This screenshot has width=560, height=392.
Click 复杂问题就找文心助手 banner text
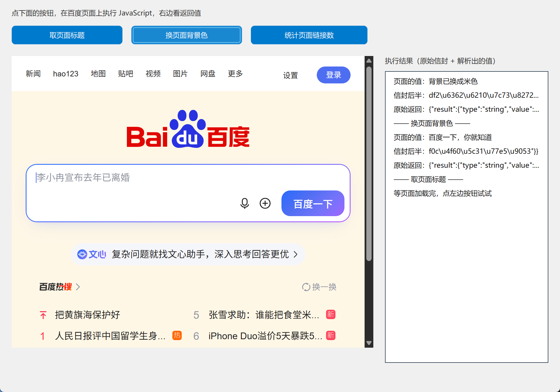(200, 254)
